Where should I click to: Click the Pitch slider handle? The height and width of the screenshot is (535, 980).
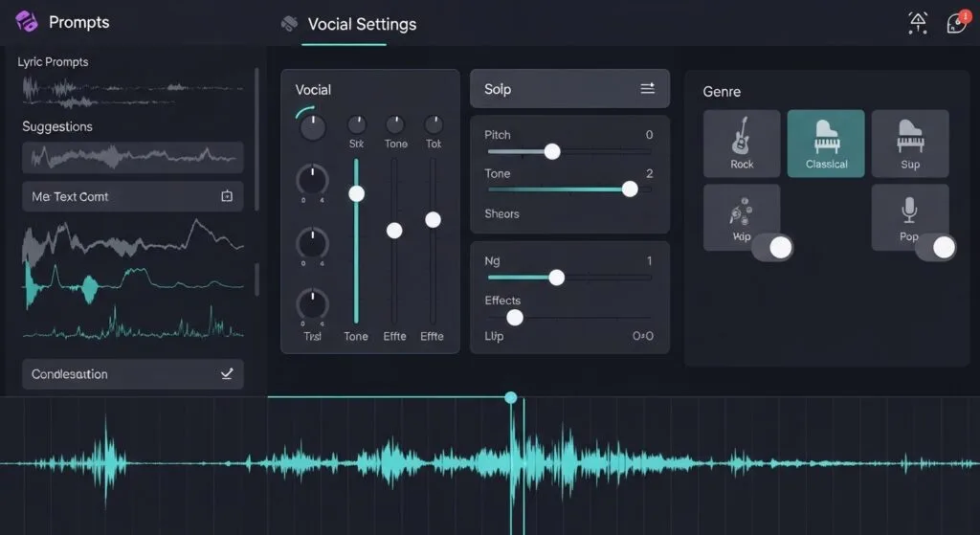tap(552, 151)
